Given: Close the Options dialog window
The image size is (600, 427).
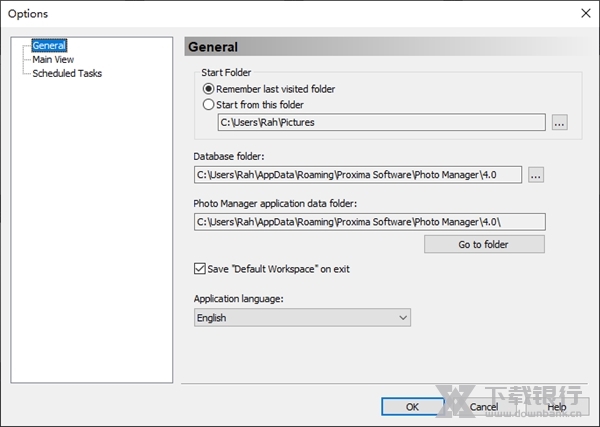Looking at the screenshot, I should [x=584, y=13].
